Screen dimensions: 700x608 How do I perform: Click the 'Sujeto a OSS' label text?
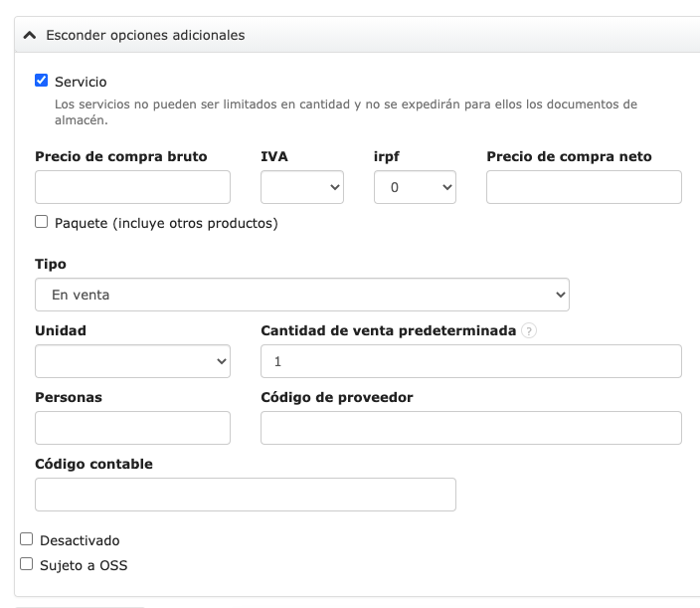pos(84,565)
